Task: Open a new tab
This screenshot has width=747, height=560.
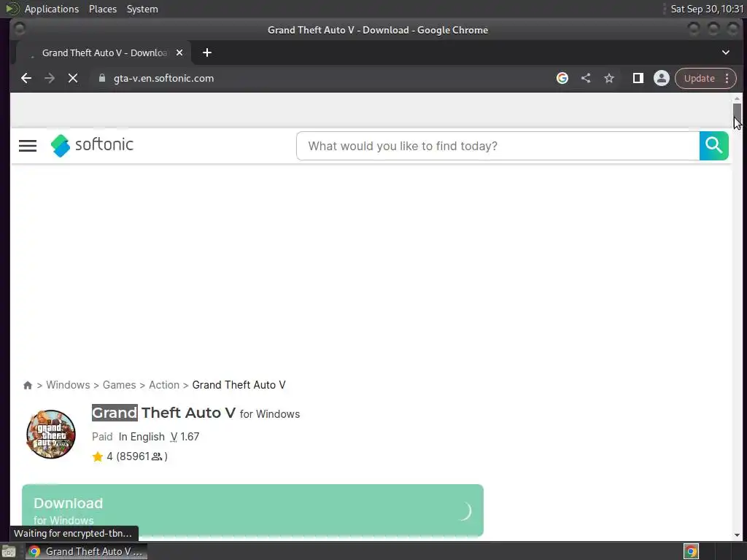Action: (x=206, y=52)
